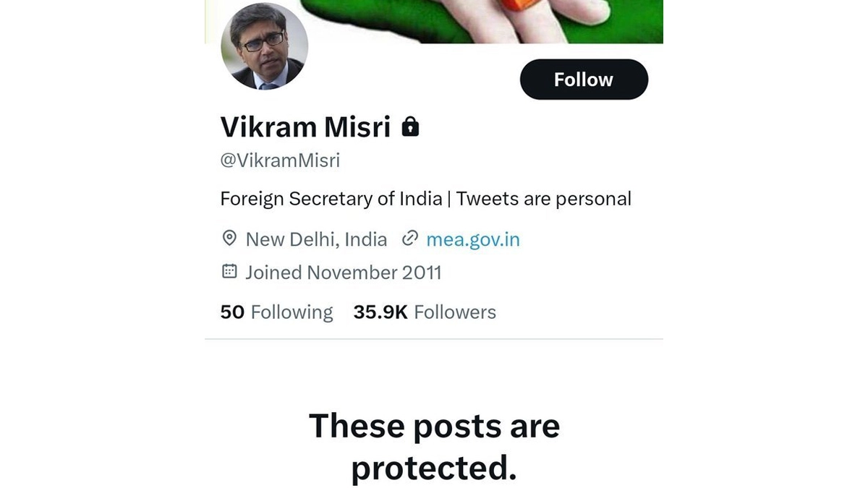Screen dimensions: 868x488
Task: Click the These posts are protected heading
Action: pos(434,447)
